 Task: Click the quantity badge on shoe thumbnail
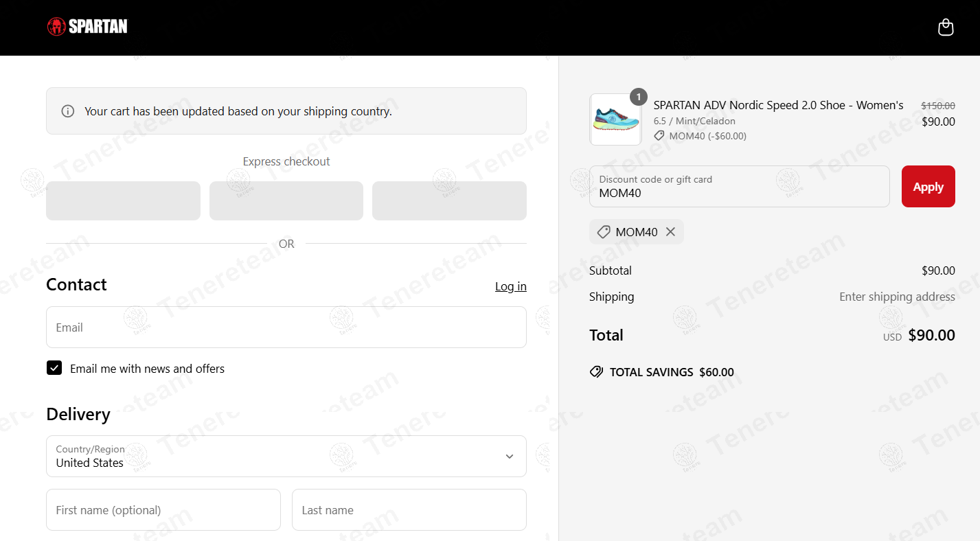(639, 97)
